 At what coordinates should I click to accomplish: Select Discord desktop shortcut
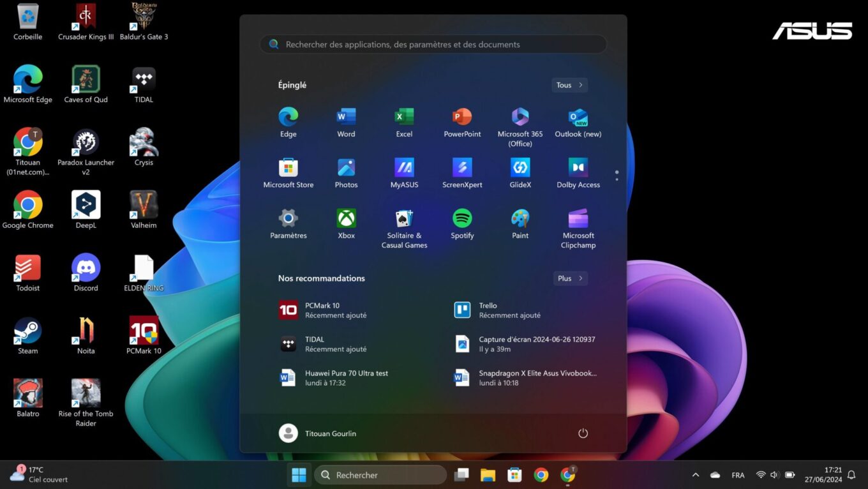(x=86, y=273)
